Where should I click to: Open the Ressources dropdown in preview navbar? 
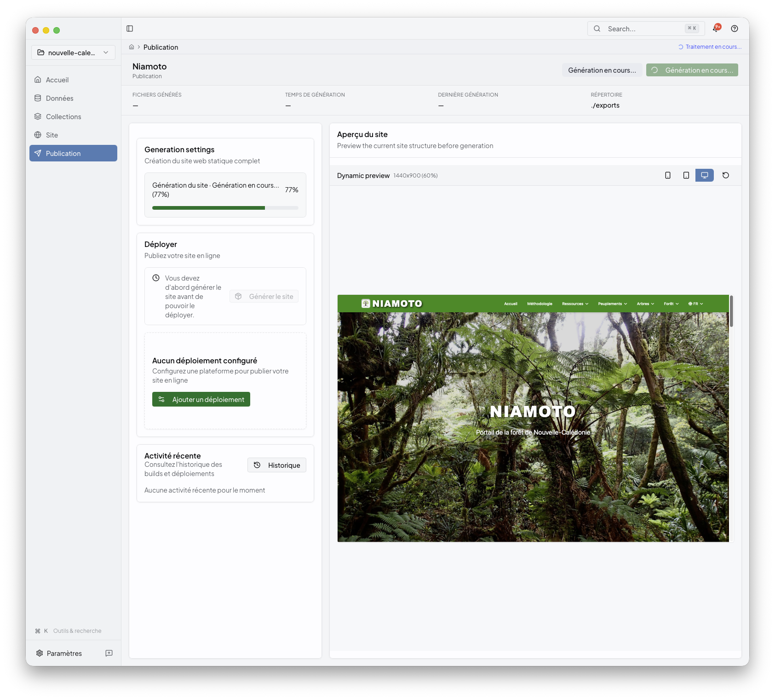coord(574,304)
